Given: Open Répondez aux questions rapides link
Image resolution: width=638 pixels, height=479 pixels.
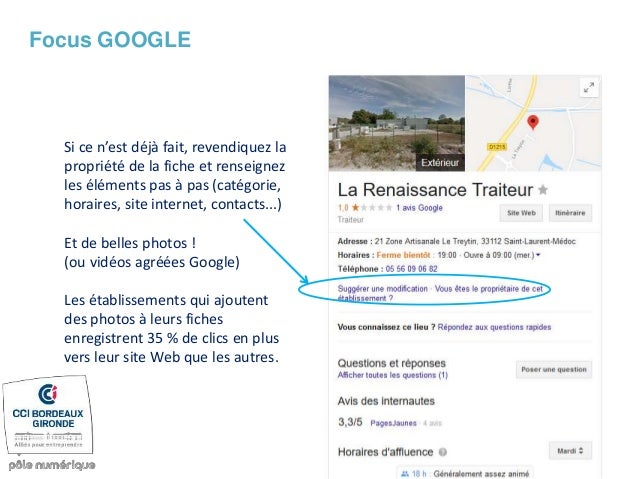Looking at the screenshot, I should pyautogui.click(x=494, y=327).
